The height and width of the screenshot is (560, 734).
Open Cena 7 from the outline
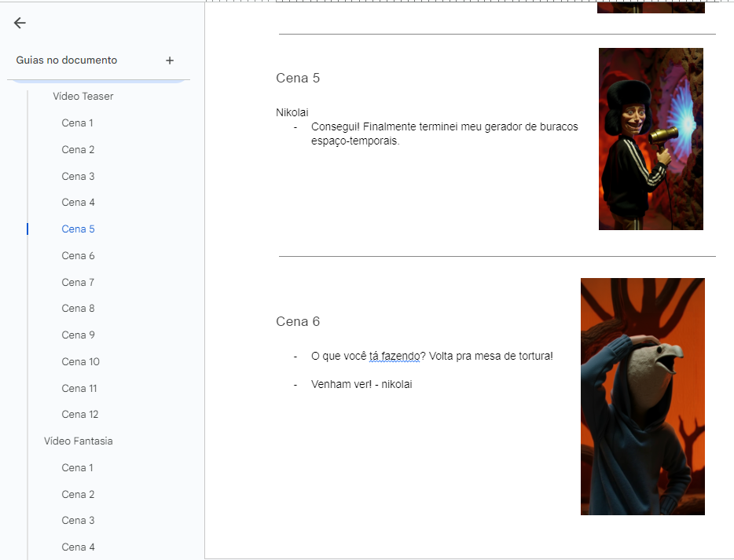(79, 282)
